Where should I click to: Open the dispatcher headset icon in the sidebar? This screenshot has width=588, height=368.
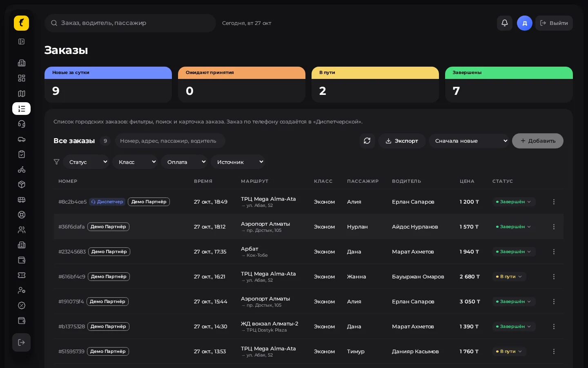point(22,124)
